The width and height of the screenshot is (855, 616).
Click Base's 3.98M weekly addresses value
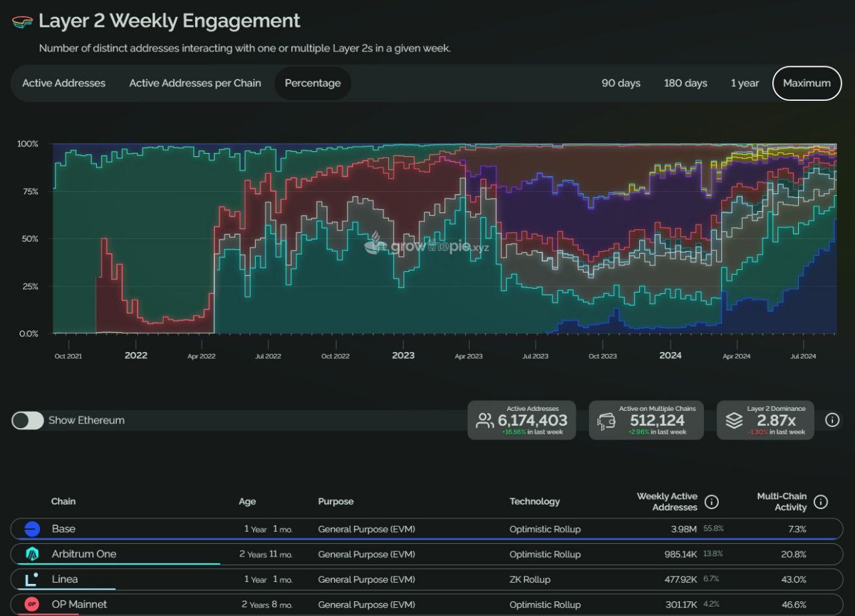point(683,529)
